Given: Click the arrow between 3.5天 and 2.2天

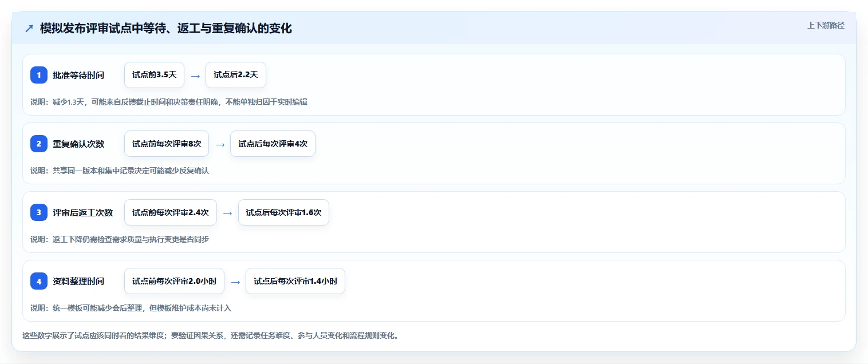Looking at the screenshot, I should (195, 76).
